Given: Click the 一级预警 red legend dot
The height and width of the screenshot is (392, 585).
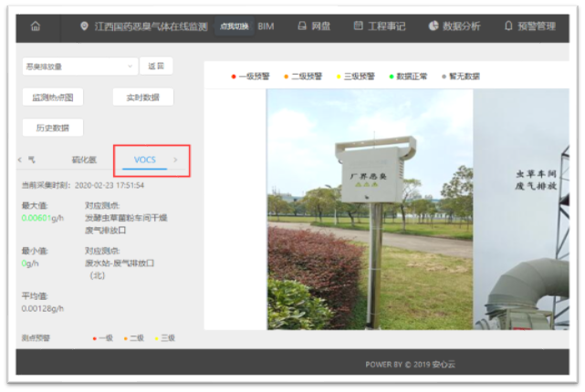Looking at the screenshot, I should click(x=234, y=77).
